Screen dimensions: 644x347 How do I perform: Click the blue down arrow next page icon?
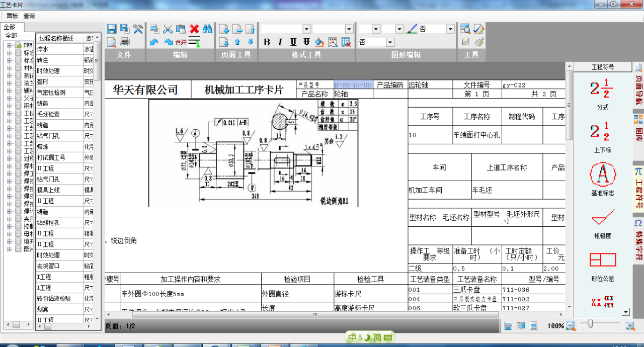[x=251, y=42]
